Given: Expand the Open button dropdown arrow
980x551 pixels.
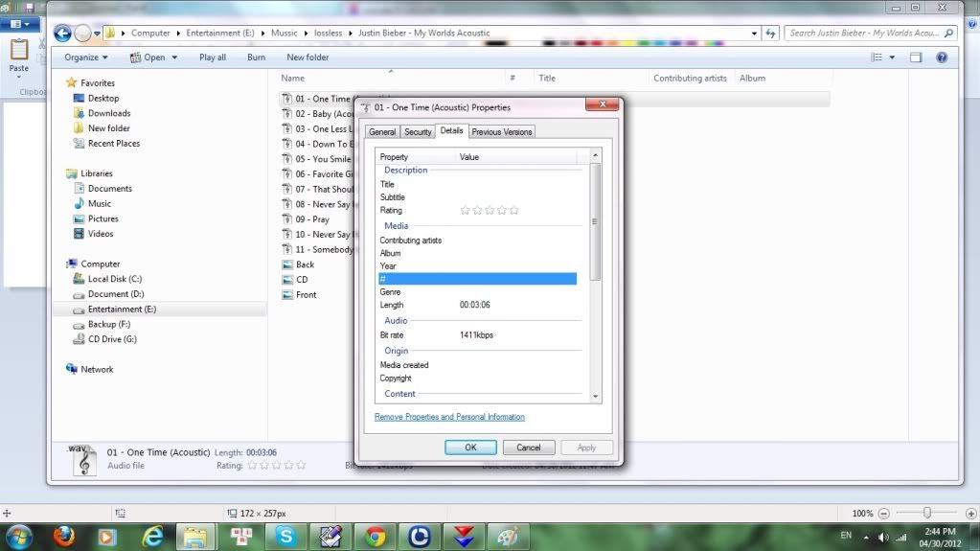Looking at the screenshot, I should [x=174, y=57].
